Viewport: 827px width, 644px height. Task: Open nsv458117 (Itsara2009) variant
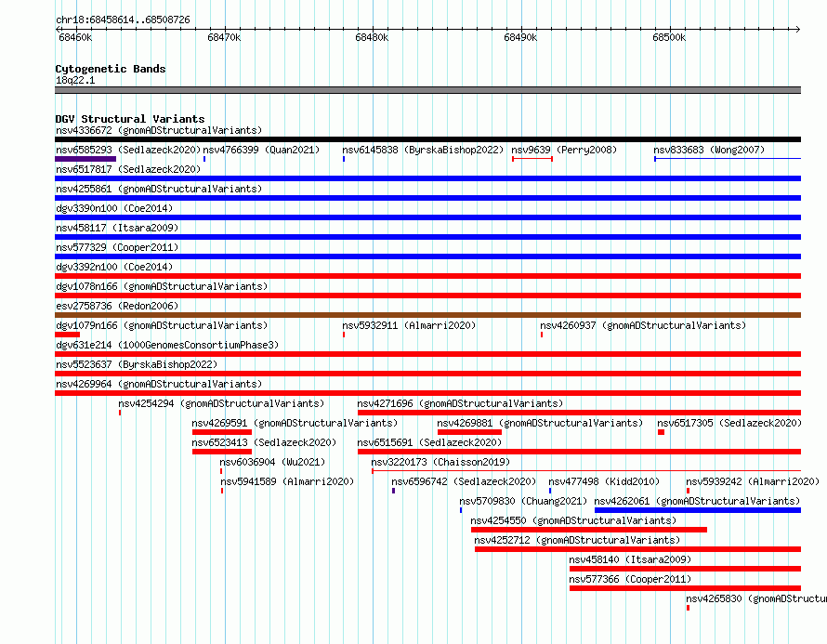(x=117, y=228)
